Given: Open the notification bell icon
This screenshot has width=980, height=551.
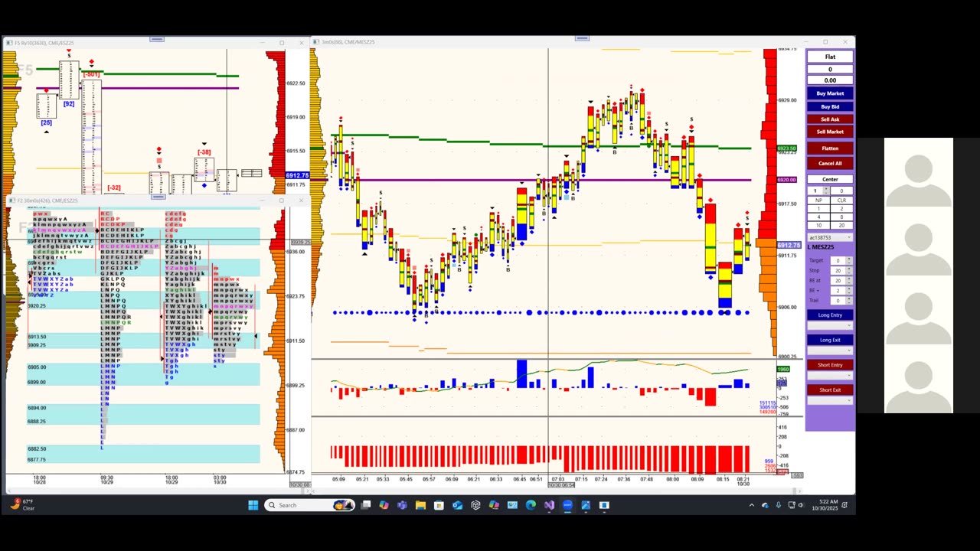Looking at the screenshot, I should [x=844, y=505].
